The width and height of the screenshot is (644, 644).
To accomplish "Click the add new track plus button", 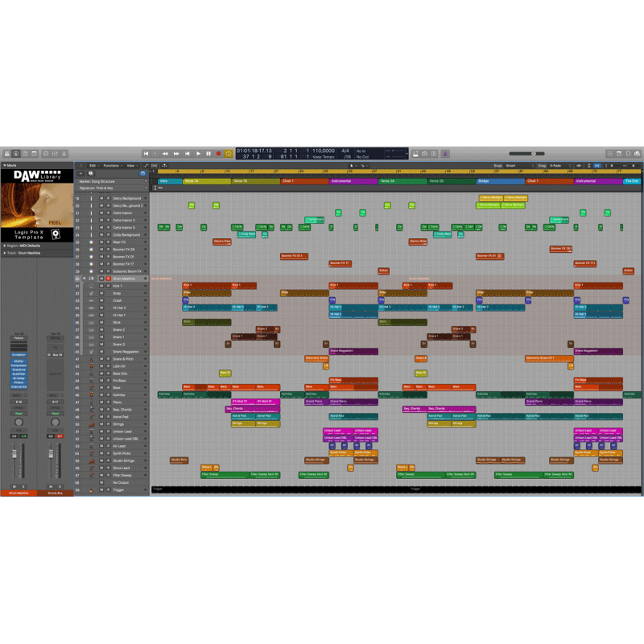I will [x=81, y=173].
